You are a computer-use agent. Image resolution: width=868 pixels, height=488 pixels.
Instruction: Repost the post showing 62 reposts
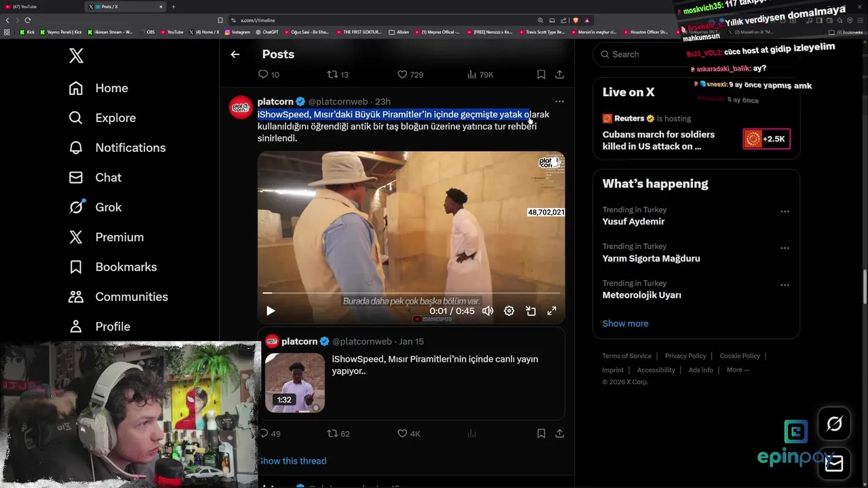[x=338, y=434]
